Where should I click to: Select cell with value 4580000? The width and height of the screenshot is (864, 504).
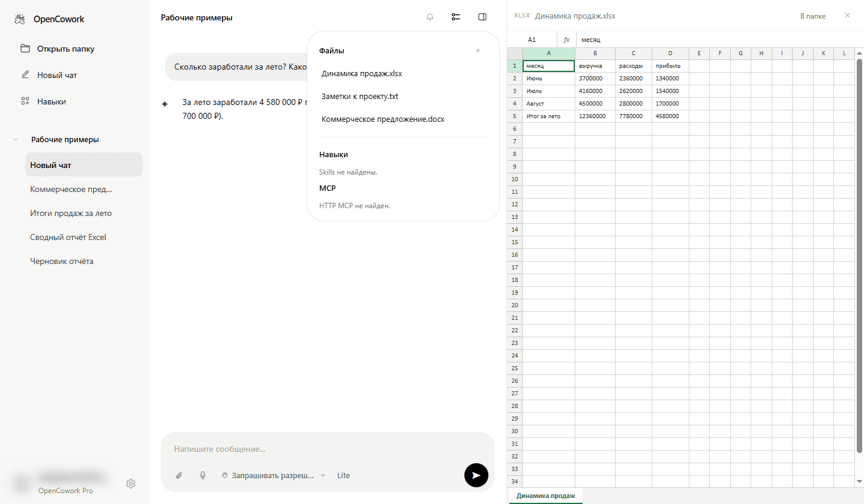670,116
